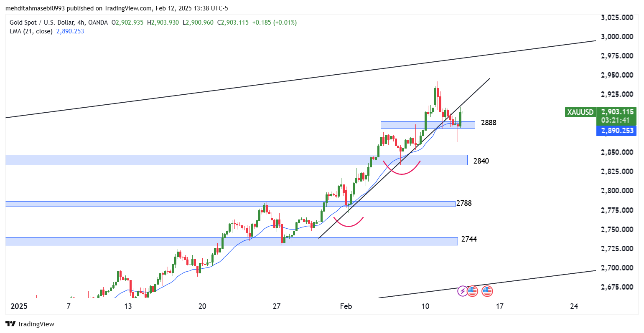Click the 24 date on time axis
The width and height of the screenshot is (644, 333).
[574, 306]
